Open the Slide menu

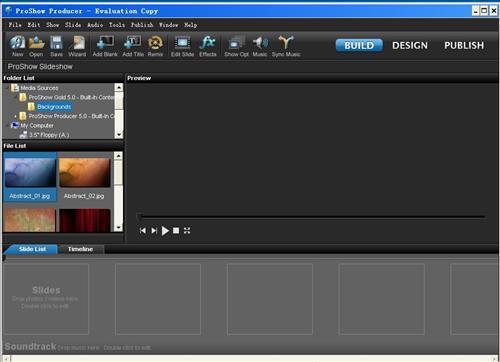[x=73, y=25]
